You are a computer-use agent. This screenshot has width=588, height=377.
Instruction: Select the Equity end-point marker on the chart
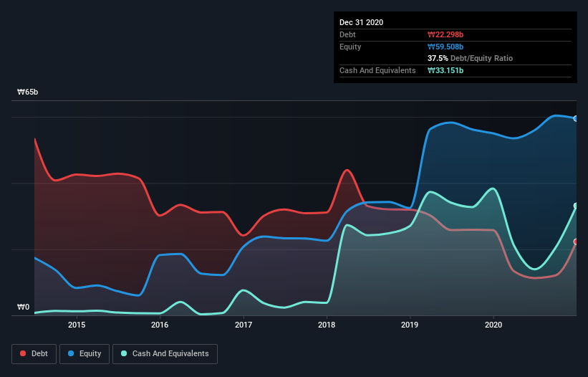tap(576, 118)
